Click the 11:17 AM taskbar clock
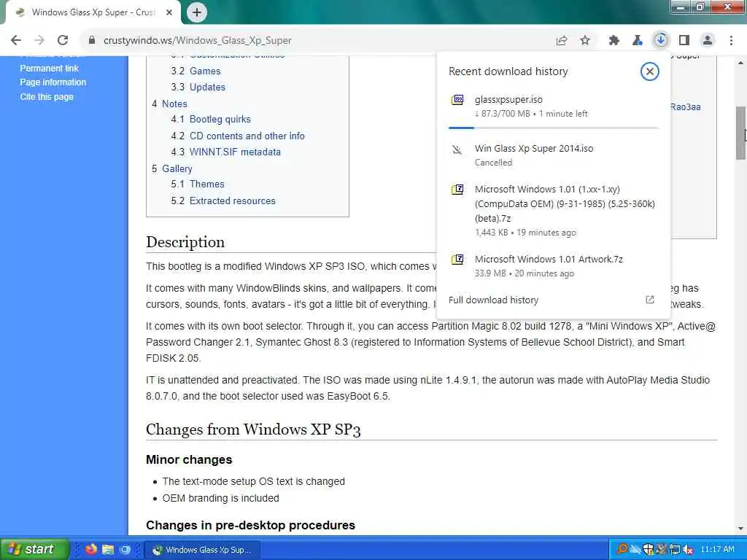The height and width of the screenshot is (560, 747). [718, 550]
